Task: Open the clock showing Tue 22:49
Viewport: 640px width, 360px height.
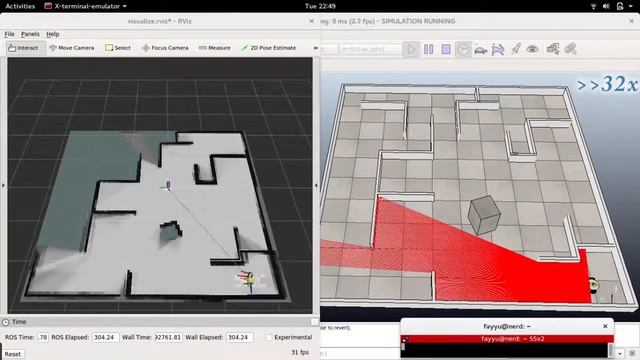Action: [x=320, y=6]
